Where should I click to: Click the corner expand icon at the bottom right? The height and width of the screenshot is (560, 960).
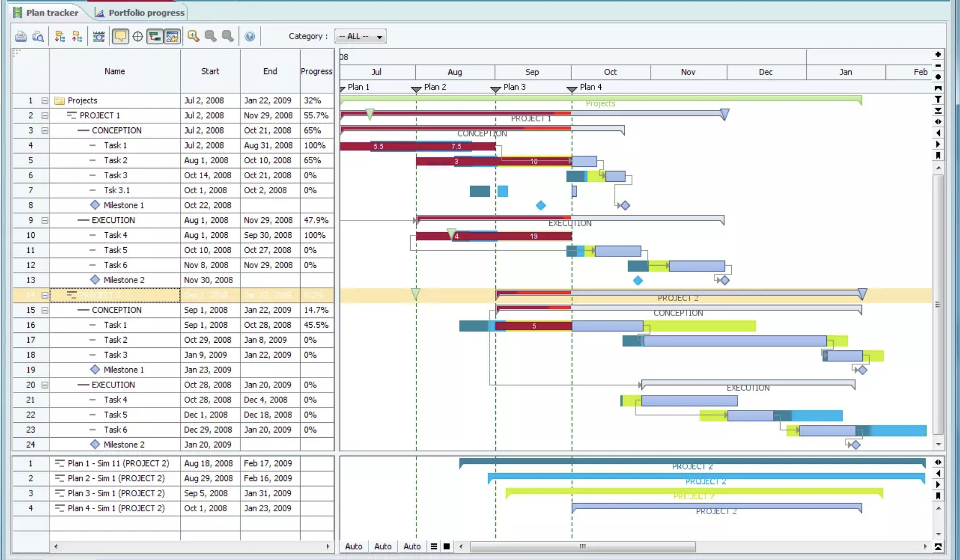point(938,547)
